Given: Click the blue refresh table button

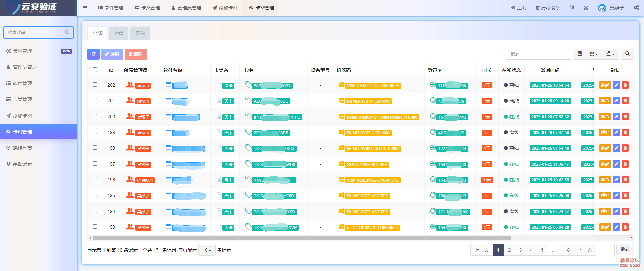Looking at the screenshot, I should point(93,54).
